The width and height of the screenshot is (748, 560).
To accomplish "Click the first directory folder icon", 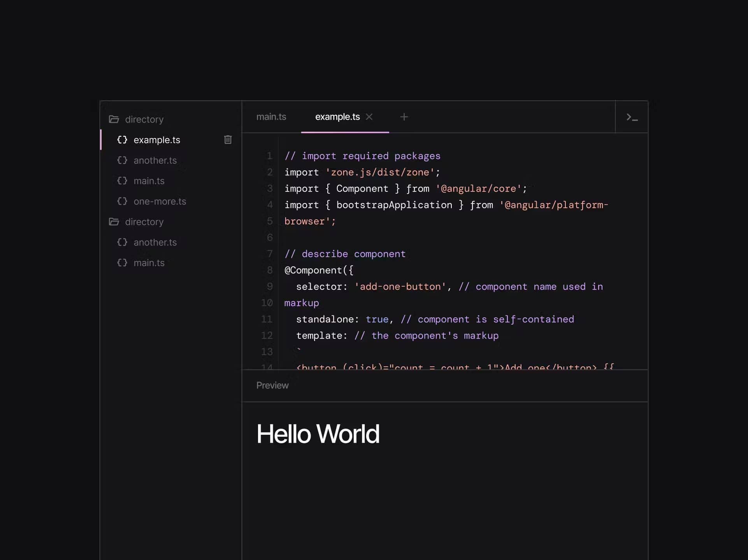I will 114,119.
